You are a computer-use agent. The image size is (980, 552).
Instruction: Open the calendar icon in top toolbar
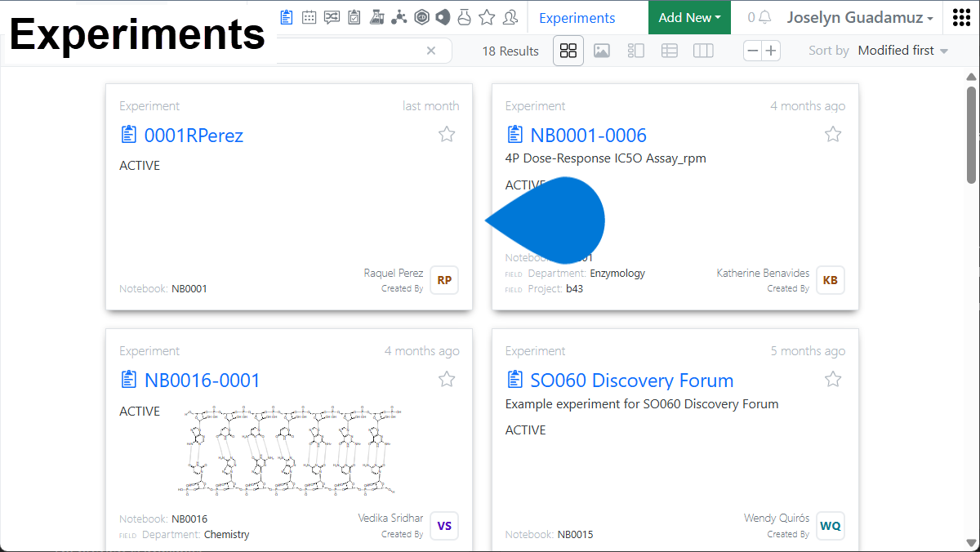(310, 17)
